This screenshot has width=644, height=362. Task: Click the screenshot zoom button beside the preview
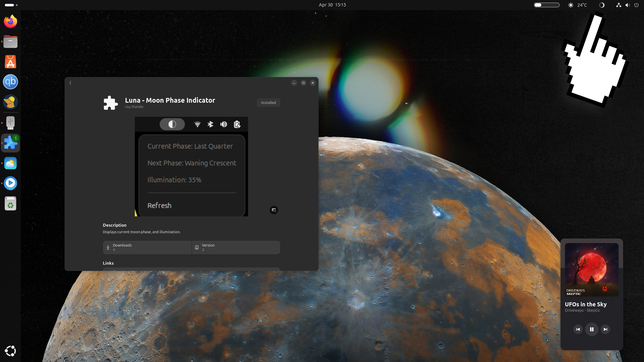274,210
